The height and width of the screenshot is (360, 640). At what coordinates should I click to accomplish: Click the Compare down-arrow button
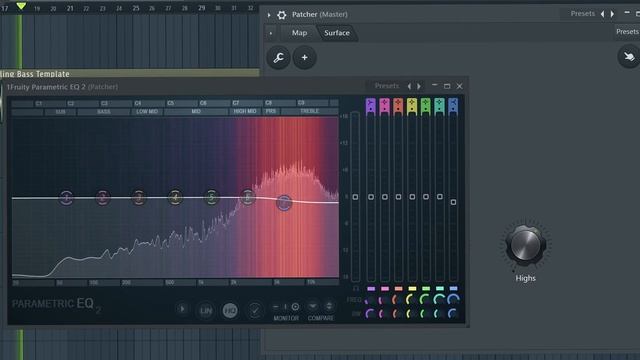click(313, 306)
